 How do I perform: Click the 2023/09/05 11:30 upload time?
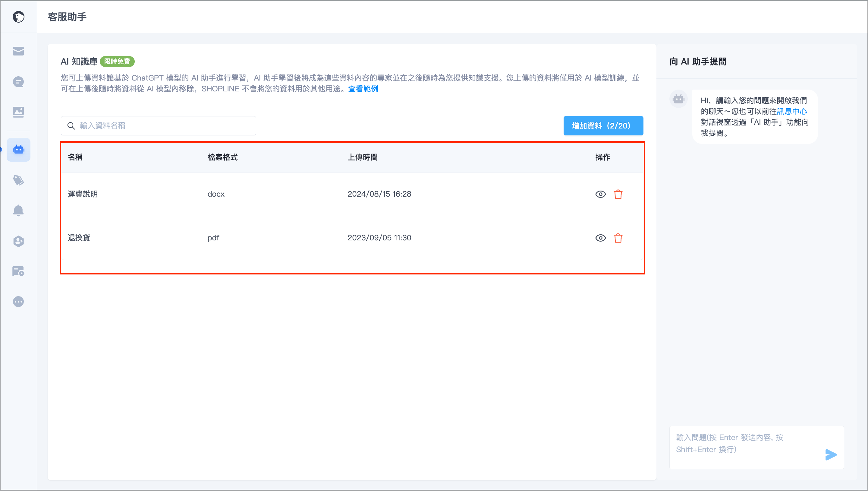point(379,238)
